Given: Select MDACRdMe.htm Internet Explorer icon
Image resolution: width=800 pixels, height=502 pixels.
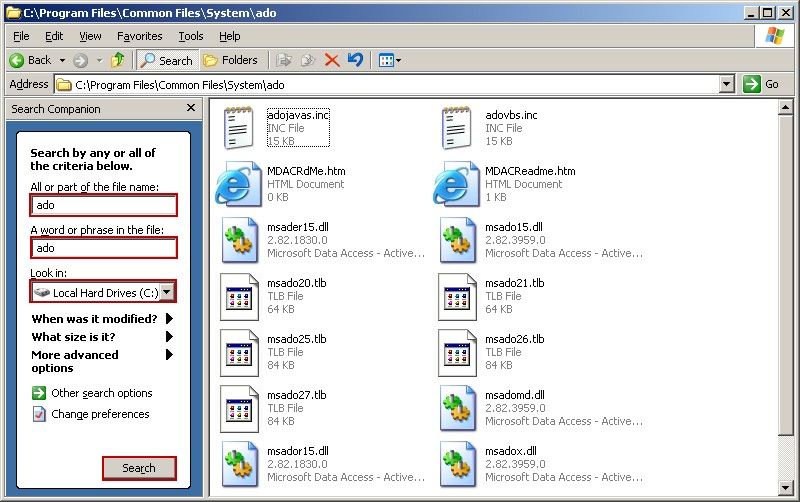Looking at the screenshot, I should (239, 184).
